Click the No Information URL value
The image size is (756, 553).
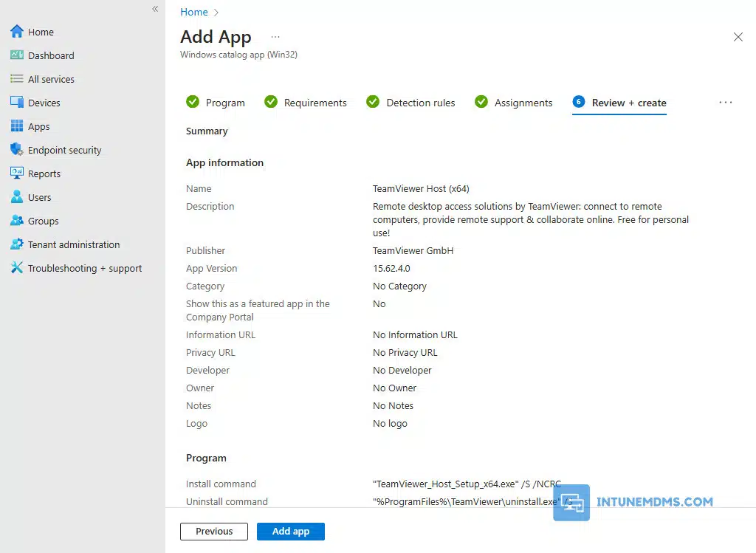(x=415, y=334)
